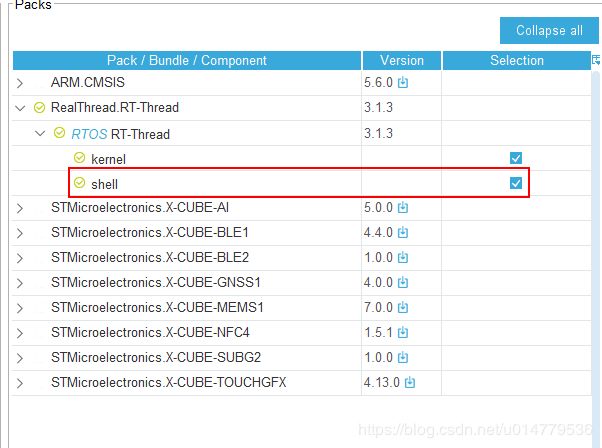Expand the ARM.CMSIS pack
The height and width of the screenshot is (448, 602).
20,83
